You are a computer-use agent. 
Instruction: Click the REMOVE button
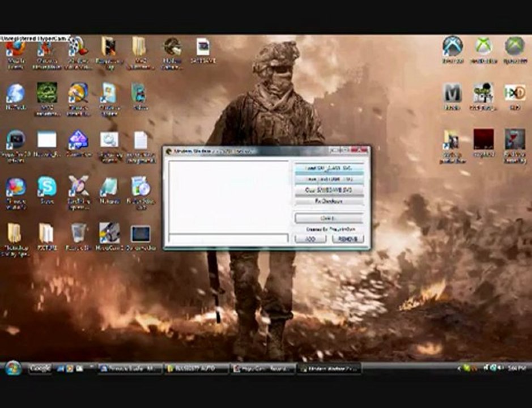[348, 239]
